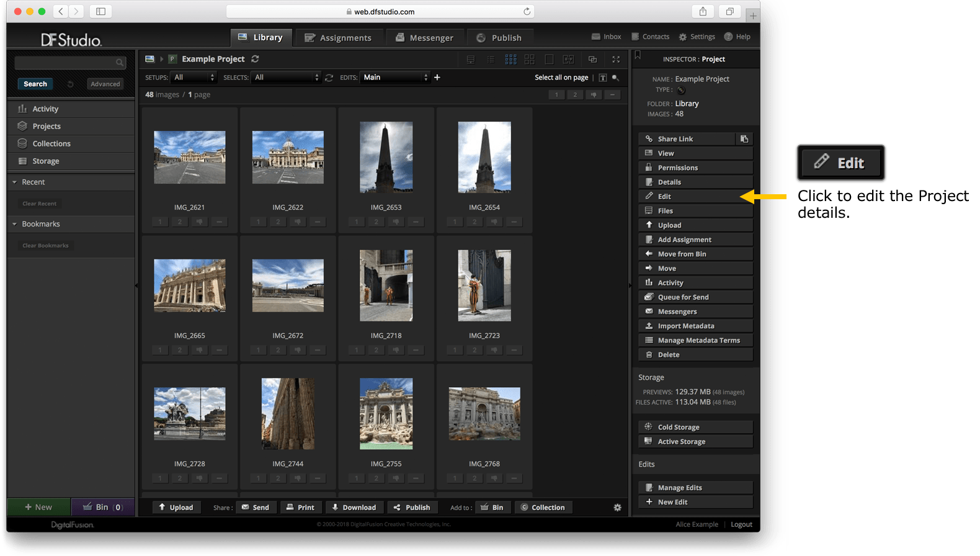Open Contacts
980x556 pixels.
[650, 37]
